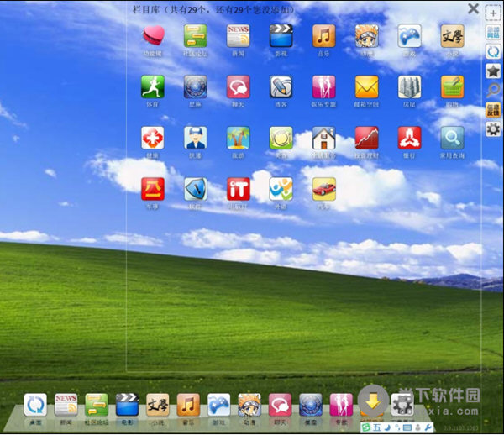Close the 栏目库 library panel

(474, 9)
